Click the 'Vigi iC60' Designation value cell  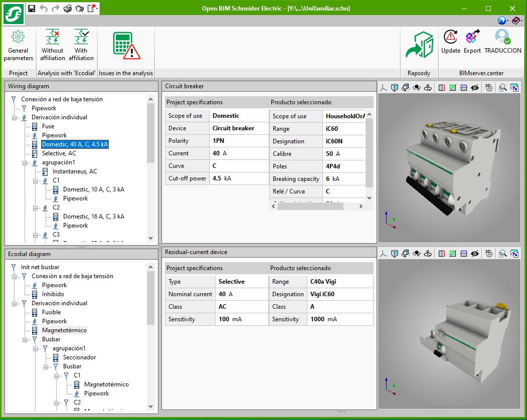(x=340, y=294)
